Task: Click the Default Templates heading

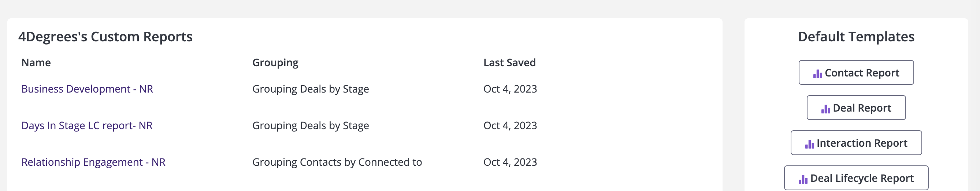Action: coord(856,37)
